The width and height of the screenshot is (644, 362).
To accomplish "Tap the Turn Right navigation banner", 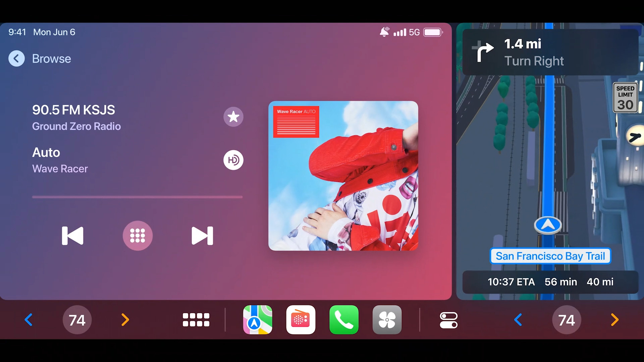I will (x=550, y=52).
